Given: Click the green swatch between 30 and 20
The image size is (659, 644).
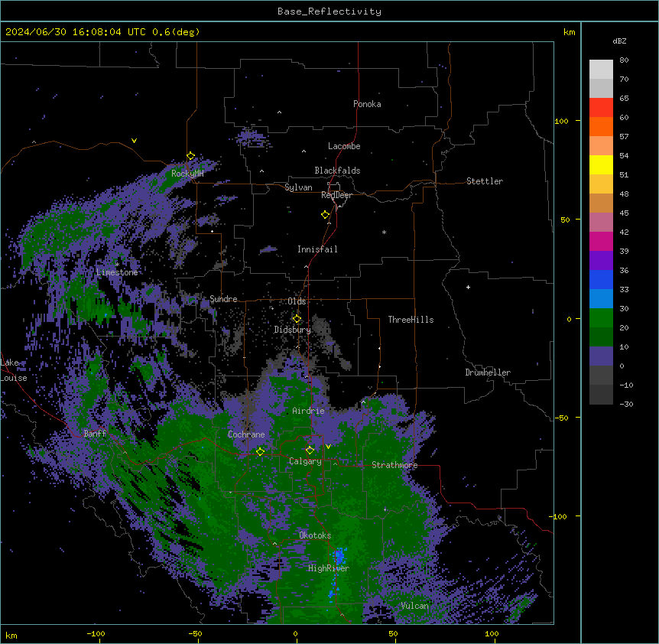Looking at the screenshot, I should click(x=601, y=318).
